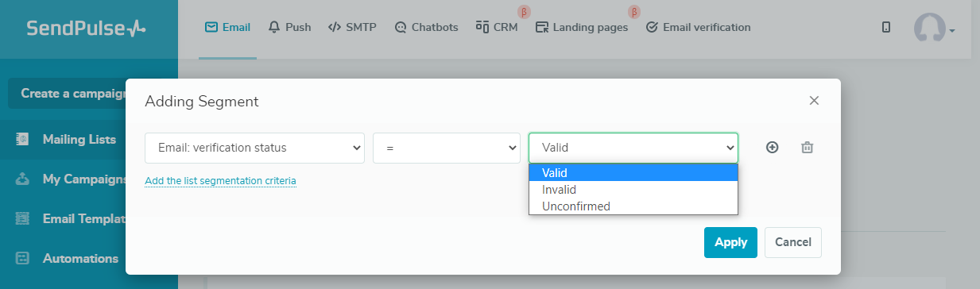Click the Cancel button
This screenshot has width=980, height=289.
[793, 243]
